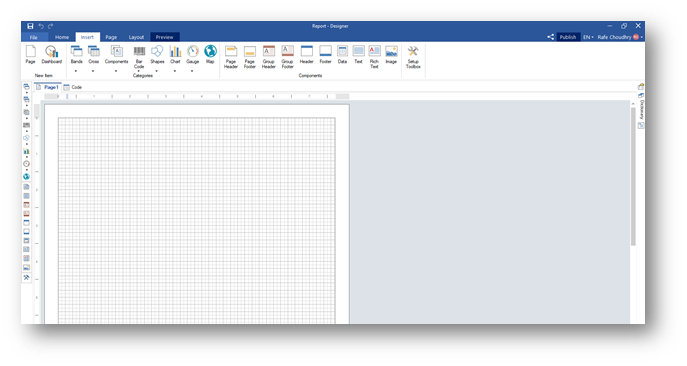Insert a Group Header band
The width and height of the screenshot is (687, 366).
269,57
